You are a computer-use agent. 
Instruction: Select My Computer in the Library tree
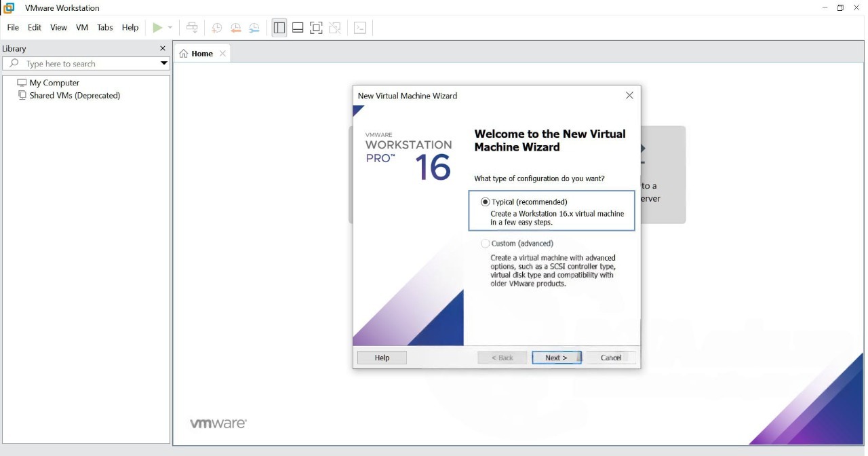[x=54, y=83]
